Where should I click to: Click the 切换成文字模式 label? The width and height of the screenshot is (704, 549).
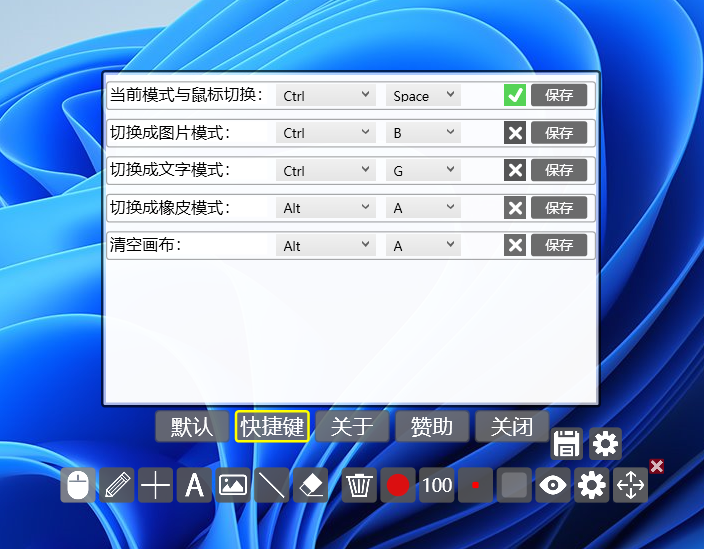pos(170,170)
